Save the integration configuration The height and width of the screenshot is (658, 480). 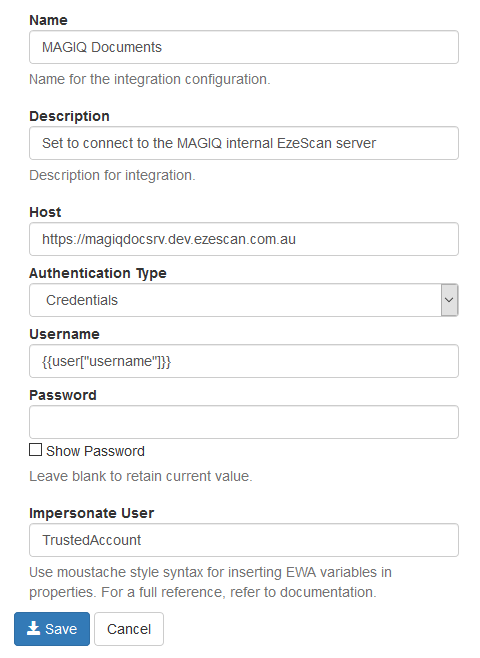coord(52,629)
